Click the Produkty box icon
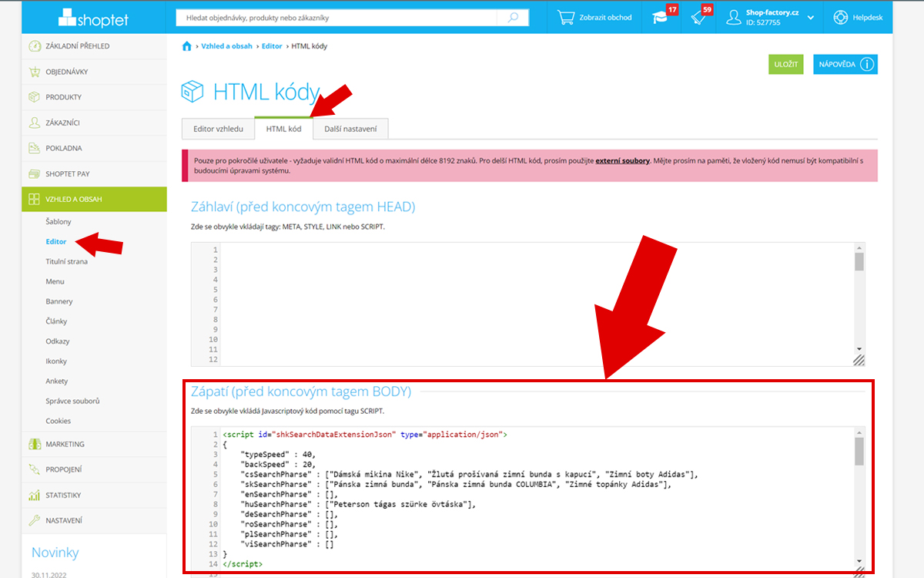Viewport: 924px width, 578px height. [34, 97]
